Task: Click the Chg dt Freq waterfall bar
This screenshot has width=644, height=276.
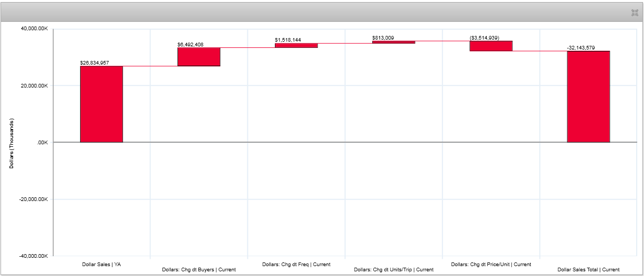Action: [296, 45]
